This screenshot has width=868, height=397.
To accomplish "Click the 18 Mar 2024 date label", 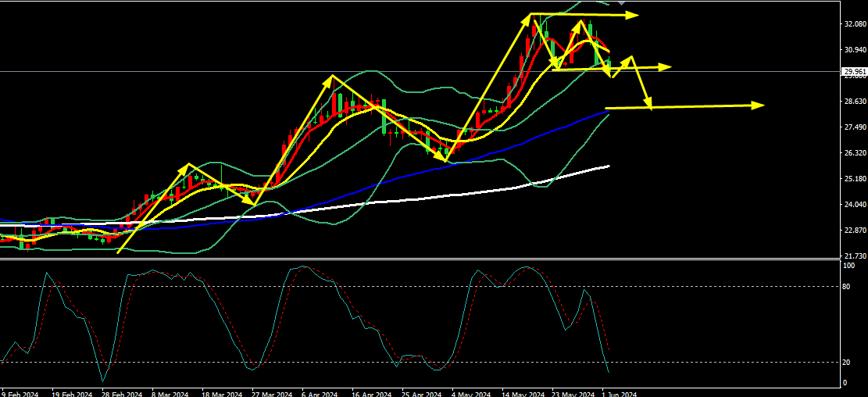I will tap(221, 394).
